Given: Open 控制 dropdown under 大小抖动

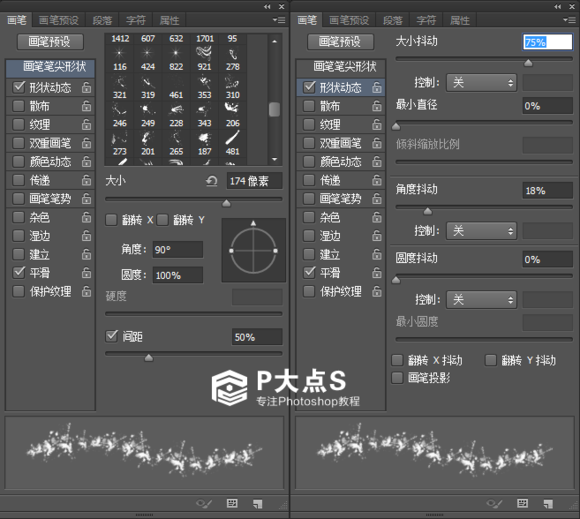Looking at the screenshot, I should (481, 82).
